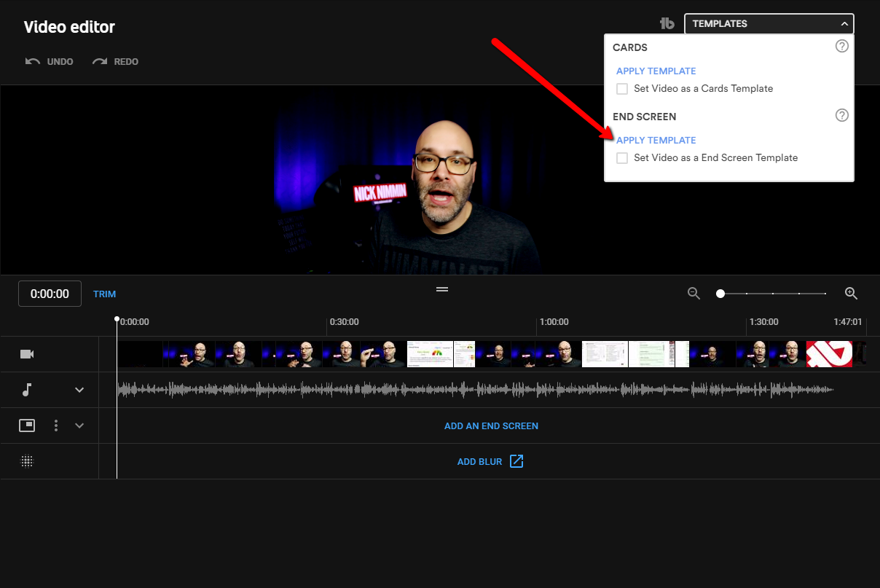Click Apply Template under End Screen

coord(656,140)
